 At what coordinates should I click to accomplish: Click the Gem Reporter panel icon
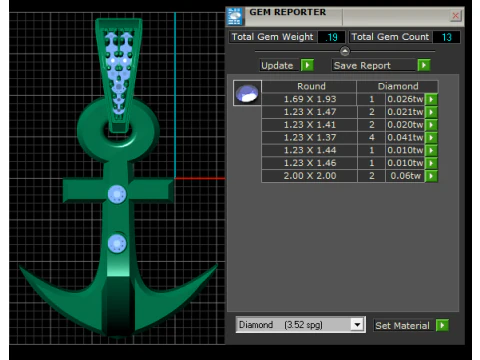235,17
